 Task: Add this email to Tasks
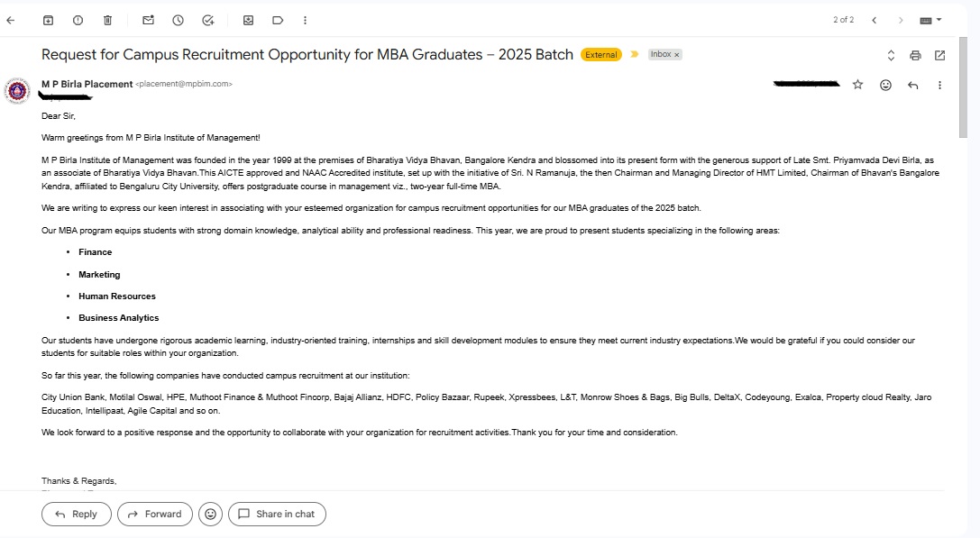click(x=208, y=21)
